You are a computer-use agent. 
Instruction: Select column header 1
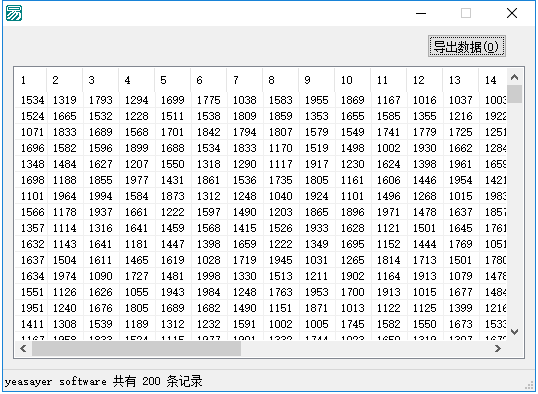[x=31, y=80]
